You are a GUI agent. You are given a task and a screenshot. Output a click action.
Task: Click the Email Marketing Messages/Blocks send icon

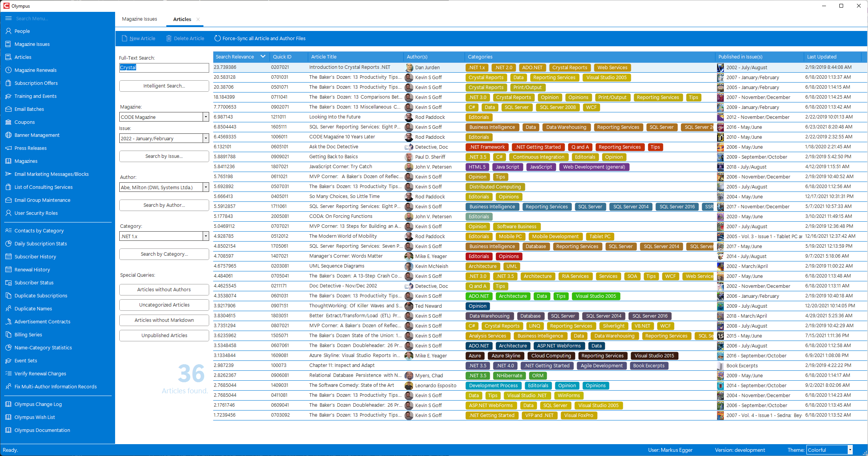(x=8, y=174)
